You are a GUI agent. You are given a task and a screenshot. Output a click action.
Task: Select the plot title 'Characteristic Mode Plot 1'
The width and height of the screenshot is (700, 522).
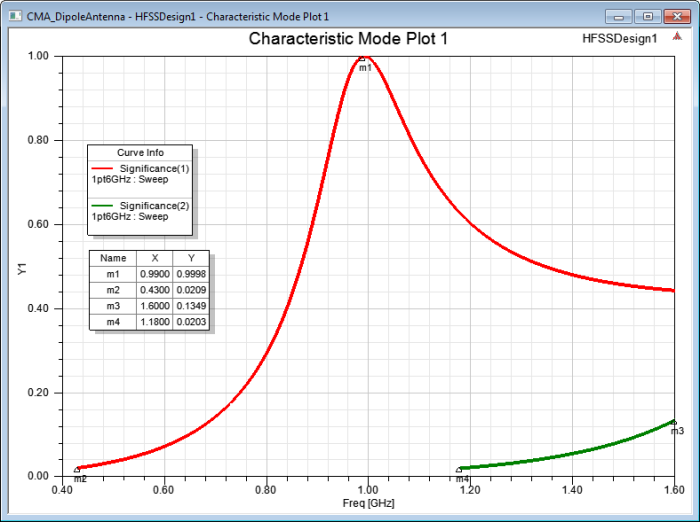(348, 39)
